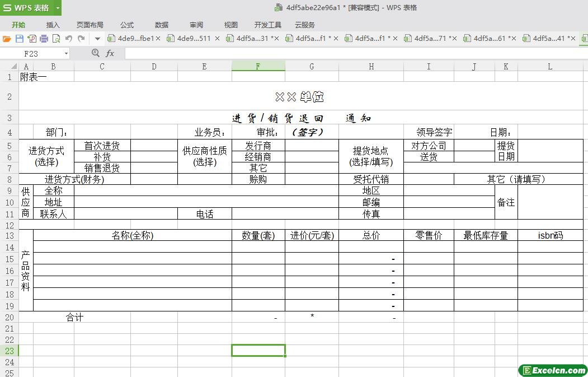
Task: Select the 发行商 cell
Action: 258,145
